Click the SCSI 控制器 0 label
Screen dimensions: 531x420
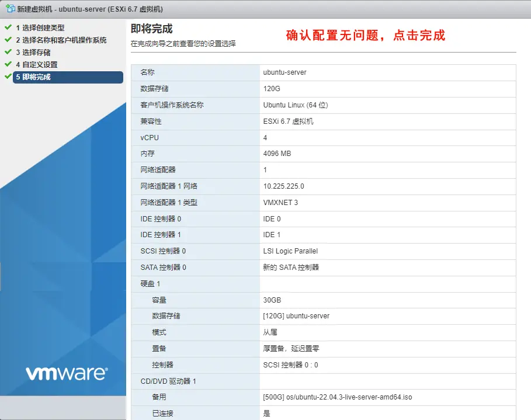[x=163, y=251]
